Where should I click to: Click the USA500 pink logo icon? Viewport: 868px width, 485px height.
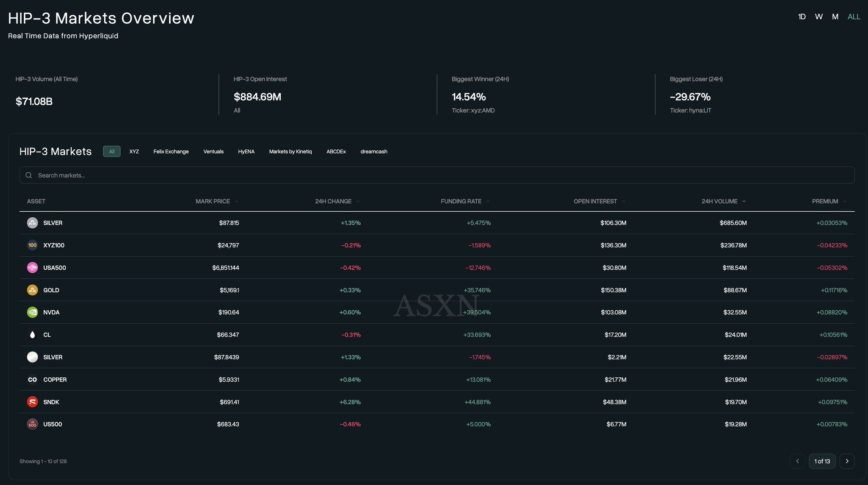pos(32,268)
